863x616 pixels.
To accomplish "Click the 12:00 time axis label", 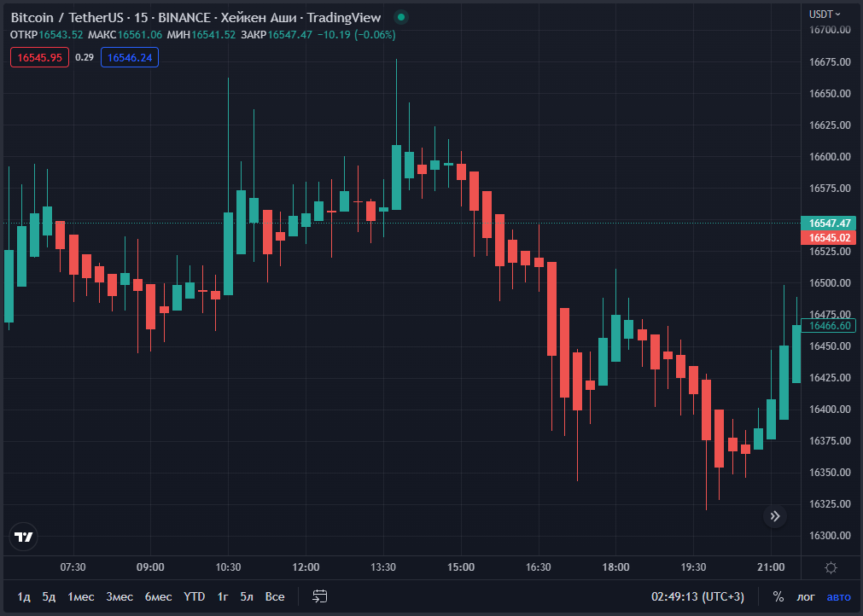I will click(x=306, y=567).
